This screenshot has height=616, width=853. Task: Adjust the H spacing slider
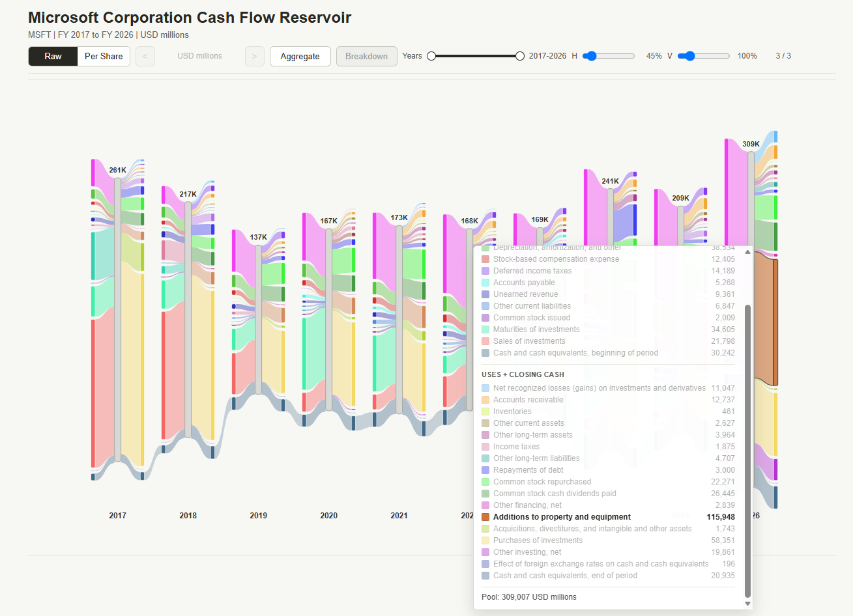point(609,56)
